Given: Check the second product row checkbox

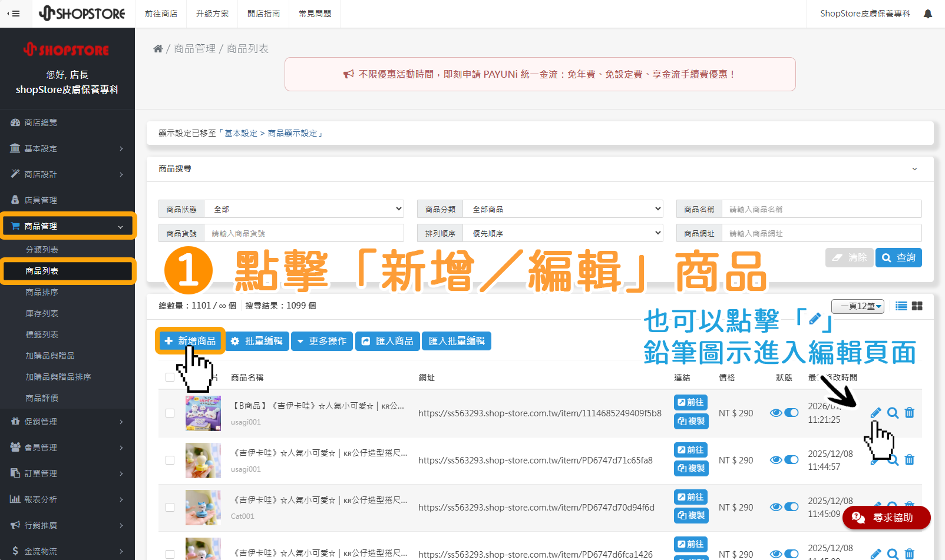Looking at the screenshot, I should [170, 460].
